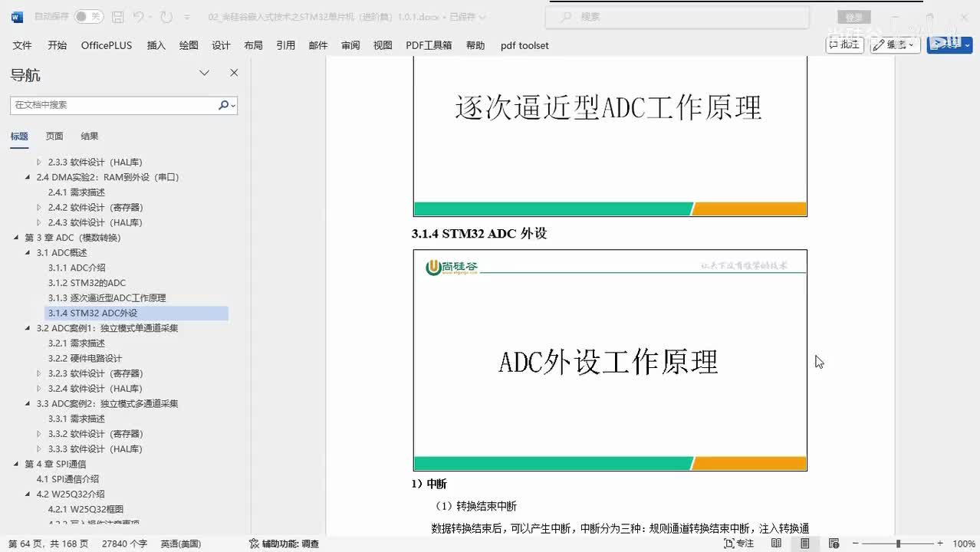Open the 编辑 mode dropdown
The height and width of the screenshot is (552, 980).
[x=895, y=44]
